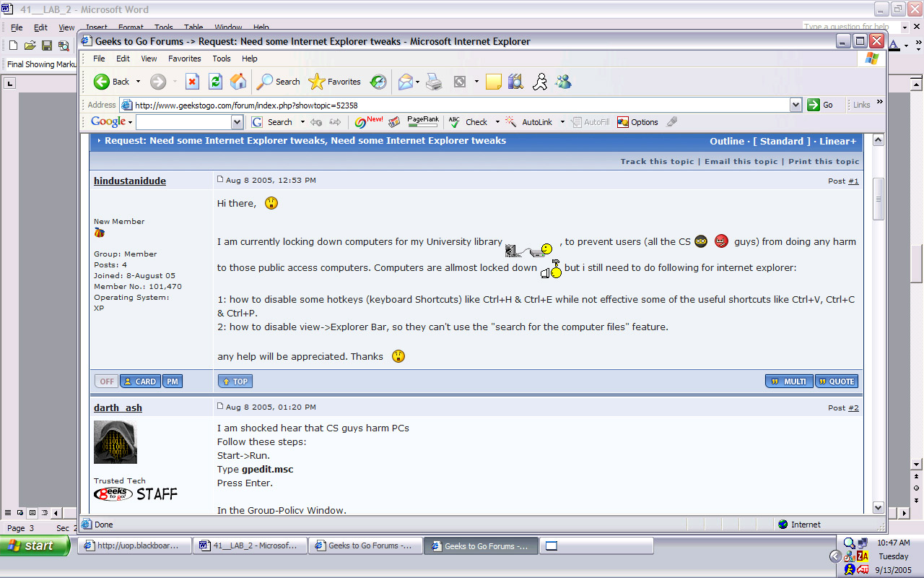The image size is (924, 578).
Task: Click the Mail envelope icon
Action: [x=406, y=82]
